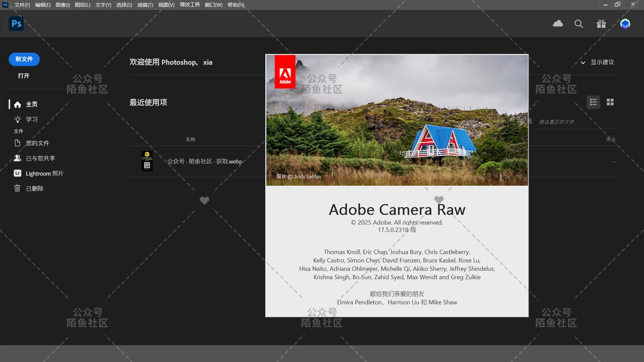This screenshot has height=362, width=644.
Task: Open the 文字(Y) menu
Action: [103, 5]
